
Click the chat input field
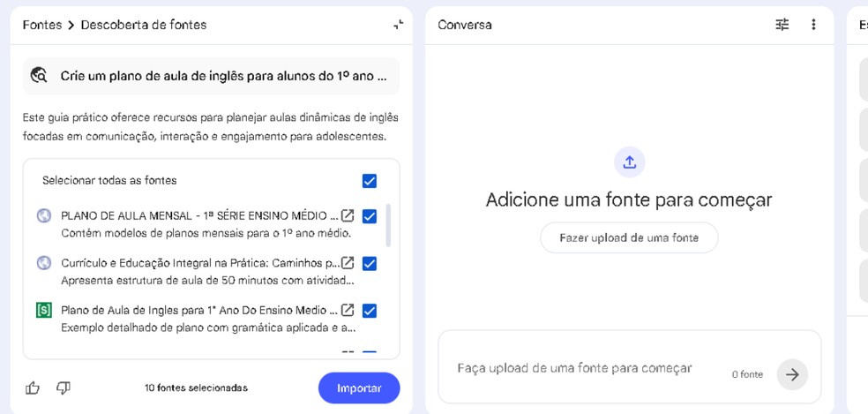tap(630, 367)
